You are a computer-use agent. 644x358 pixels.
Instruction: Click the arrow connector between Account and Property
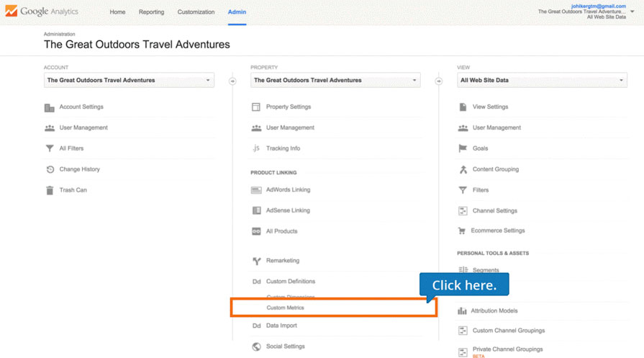click(232, 81)
